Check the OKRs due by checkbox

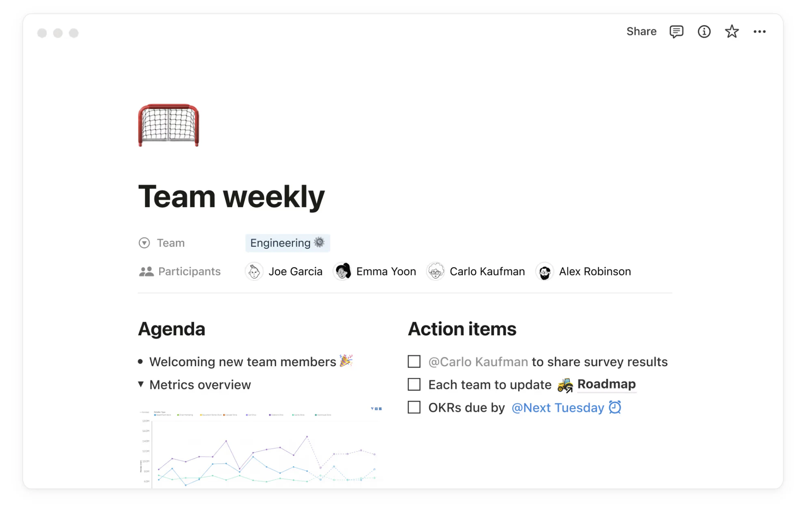[x=414, y=407]
